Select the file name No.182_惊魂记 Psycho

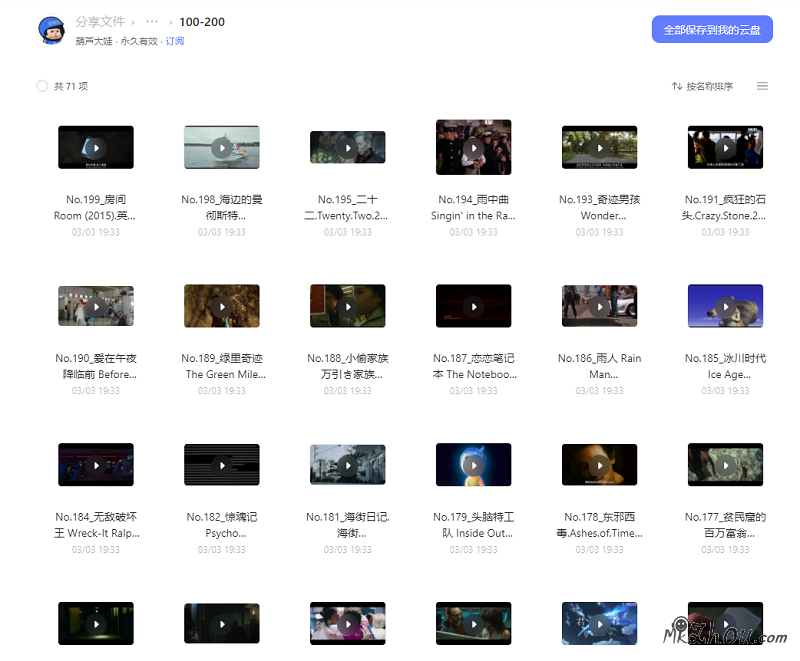(222, 525)
